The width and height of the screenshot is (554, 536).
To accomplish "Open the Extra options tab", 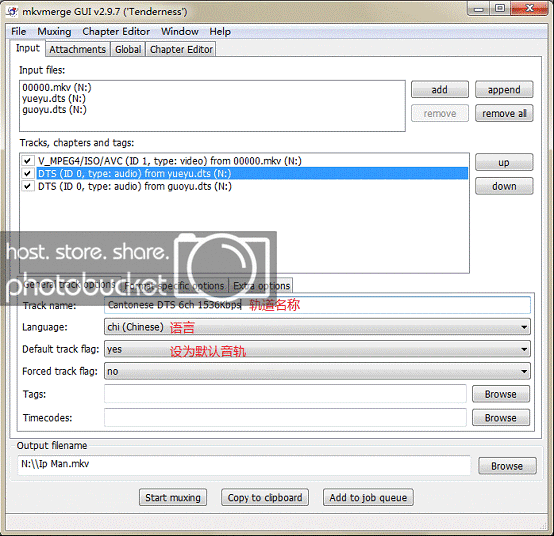I will [x=261, y=285].
